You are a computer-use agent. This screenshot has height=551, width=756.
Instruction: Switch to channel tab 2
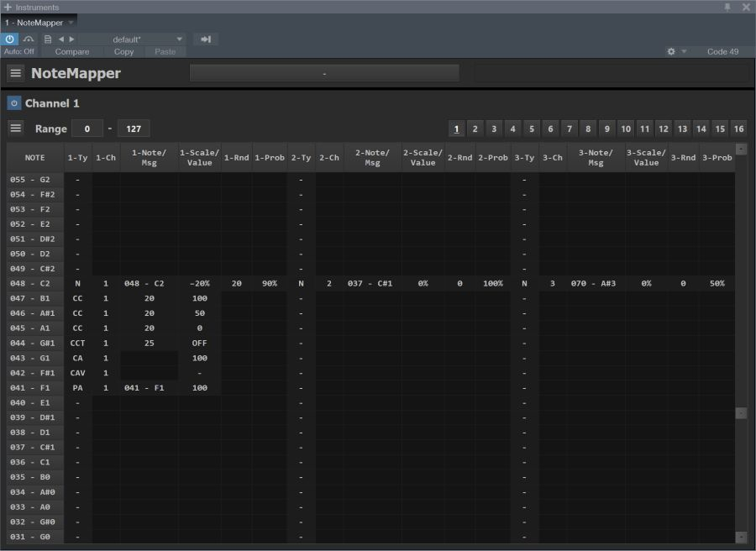(x=475, y=129)
